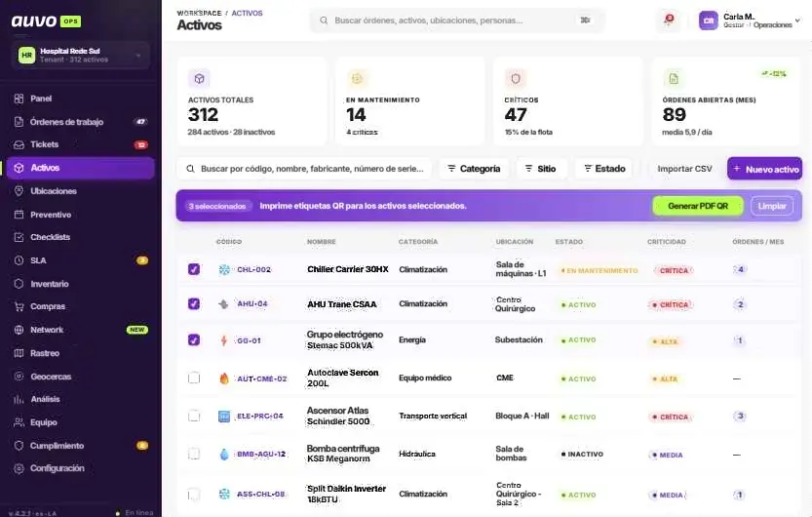Open the Panel dashboard icon in sidebar
812x517 pixels.
point(19,99)
